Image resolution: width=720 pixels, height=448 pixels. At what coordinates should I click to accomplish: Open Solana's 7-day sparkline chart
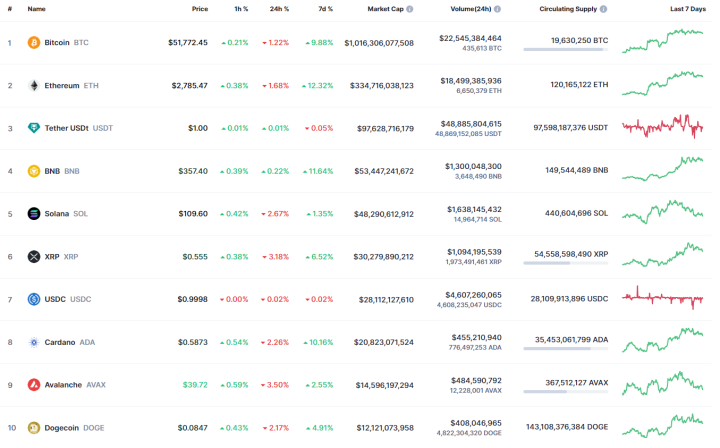663,212
